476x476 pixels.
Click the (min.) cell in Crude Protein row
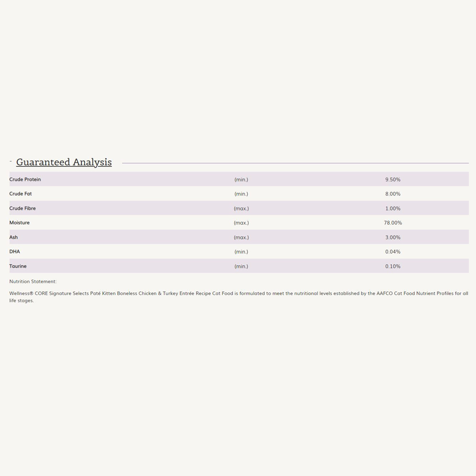pyautogui.click(x=241, y=179)
